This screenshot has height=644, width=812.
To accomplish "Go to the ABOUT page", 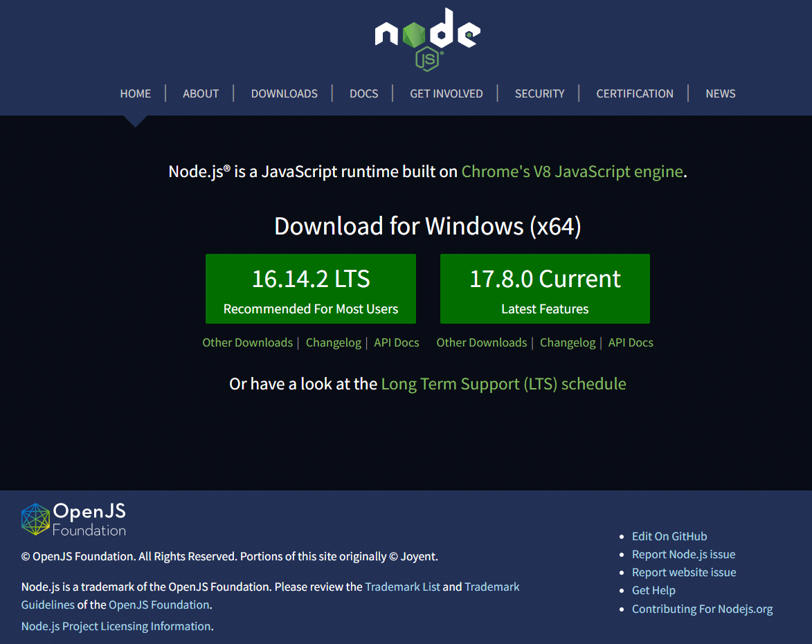I will [x=201, y=93].
